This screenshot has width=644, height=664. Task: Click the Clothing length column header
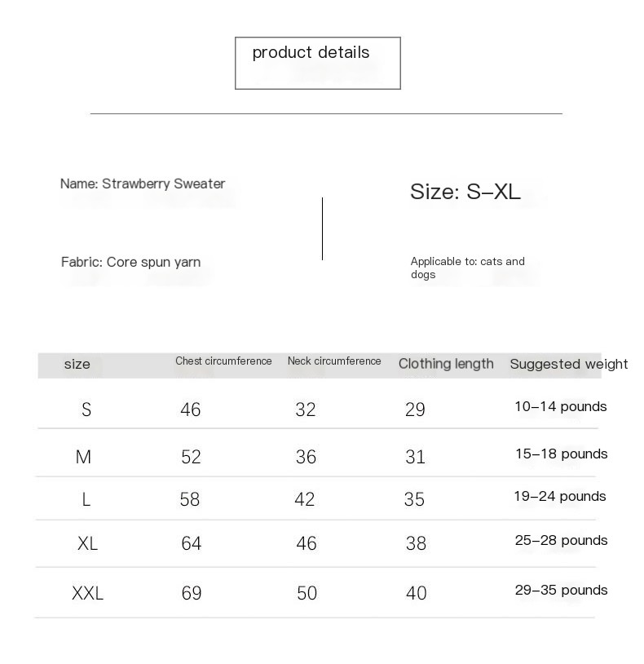pos(446,364)
